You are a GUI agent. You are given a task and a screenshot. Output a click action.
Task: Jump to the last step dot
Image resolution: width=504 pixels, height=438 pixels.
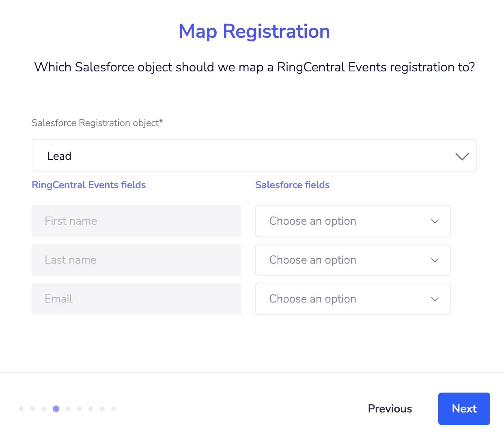(x=114, y=409)
